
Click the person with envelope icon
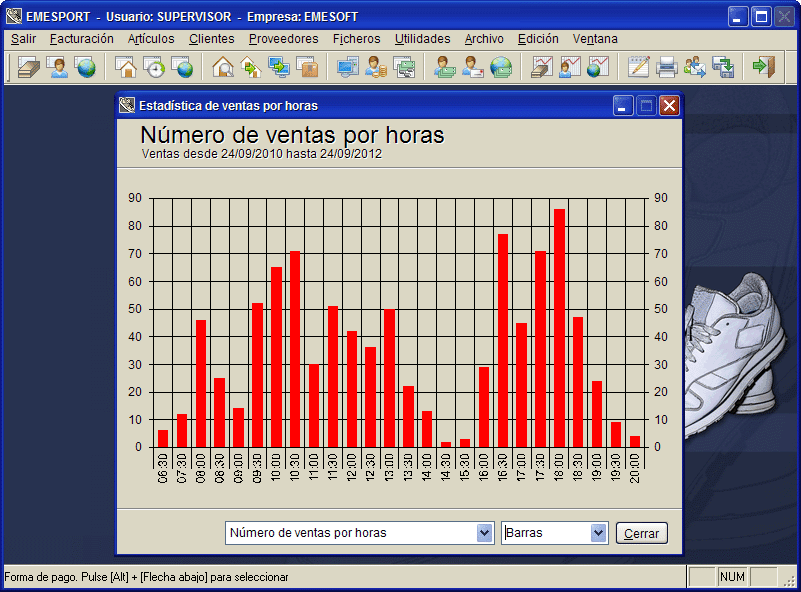tap(473, 67)
